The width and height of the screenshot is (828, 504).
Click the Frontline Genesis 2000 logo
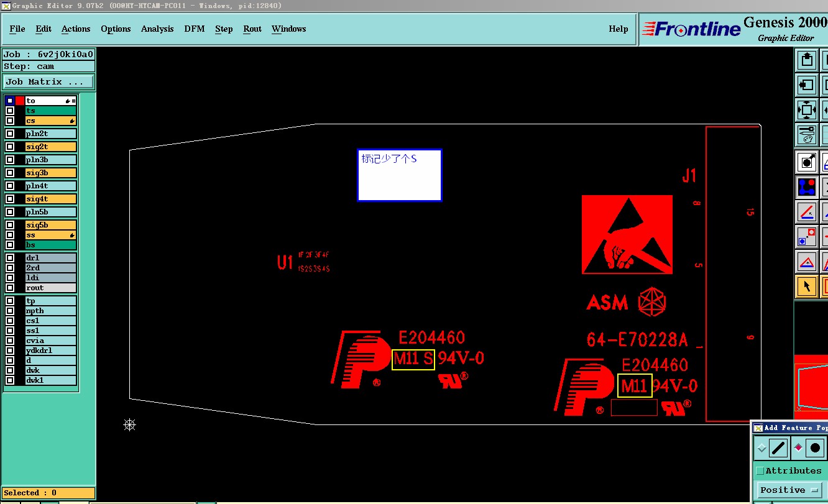point(734,29)
